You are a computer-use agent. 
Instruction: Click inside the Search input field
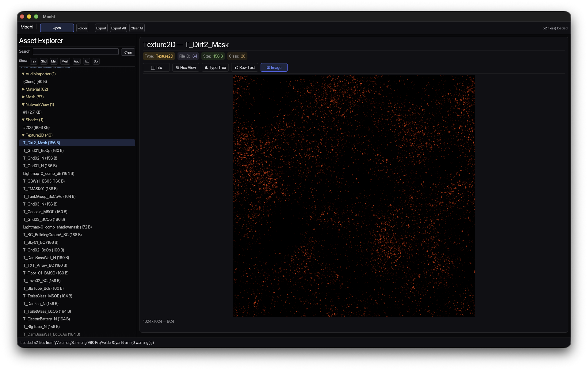pyautogui.click(x=75, y=51)
